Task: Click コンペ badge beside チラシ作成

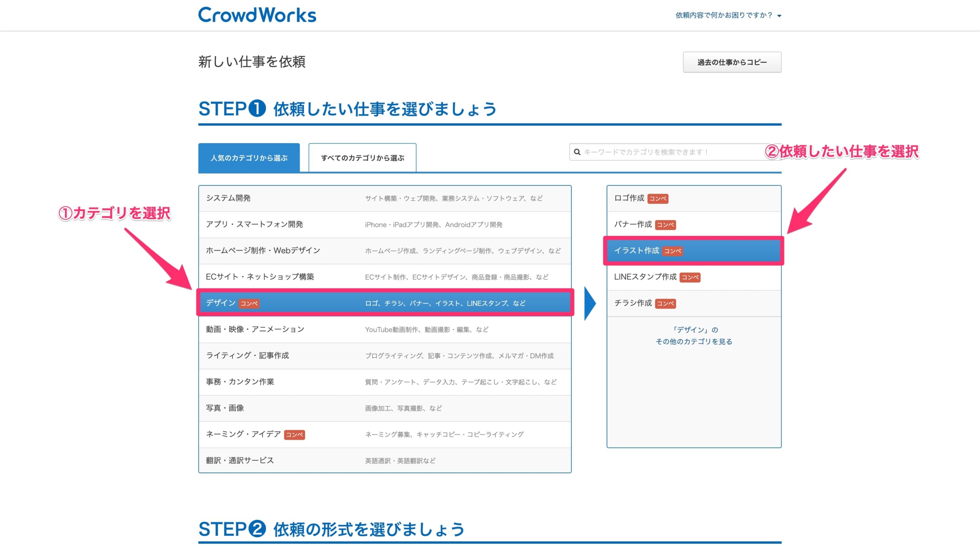Action: pyautogui.click(x=665, y=303)
